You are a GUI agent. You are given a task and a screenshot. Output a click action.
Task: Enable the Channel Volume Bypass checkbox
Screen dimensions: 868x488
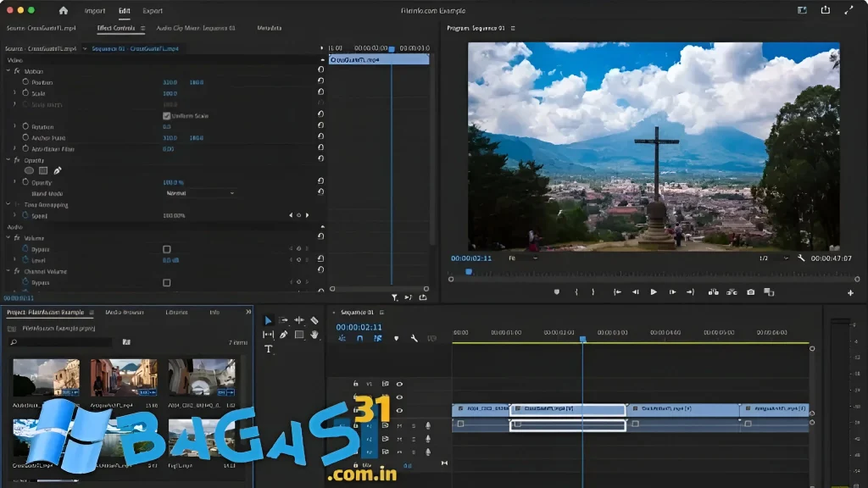point(167,283)
